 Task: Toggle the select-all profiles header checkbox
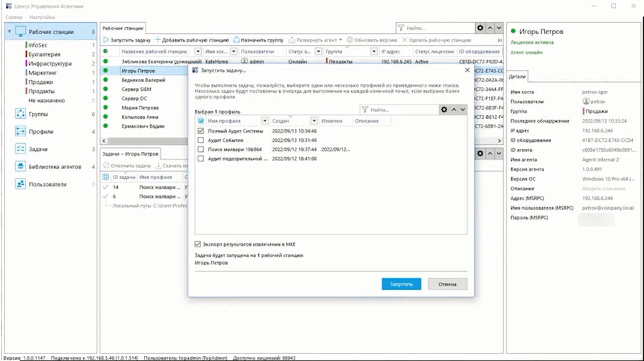coord(200,121)
